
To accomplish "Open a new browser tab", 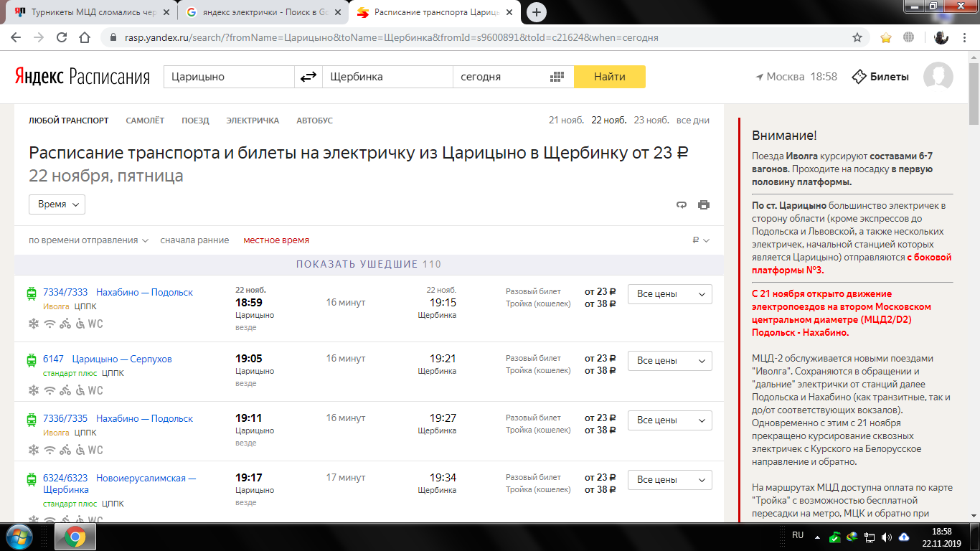I will click(x=536, y=12).
